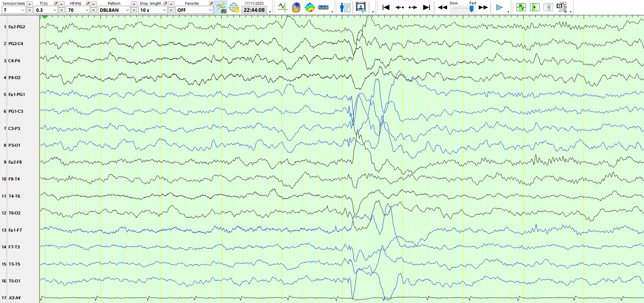Screen dimensions: 644x303
Task: Increase sensitivity with the Sens up arrow
Action: [x=29, y=4]
